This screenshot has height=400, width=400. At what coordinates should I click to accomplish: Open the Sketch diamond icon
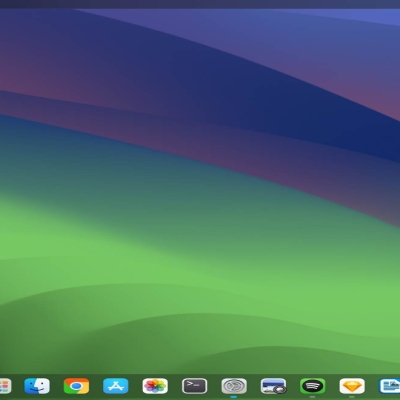pos(352,386)
